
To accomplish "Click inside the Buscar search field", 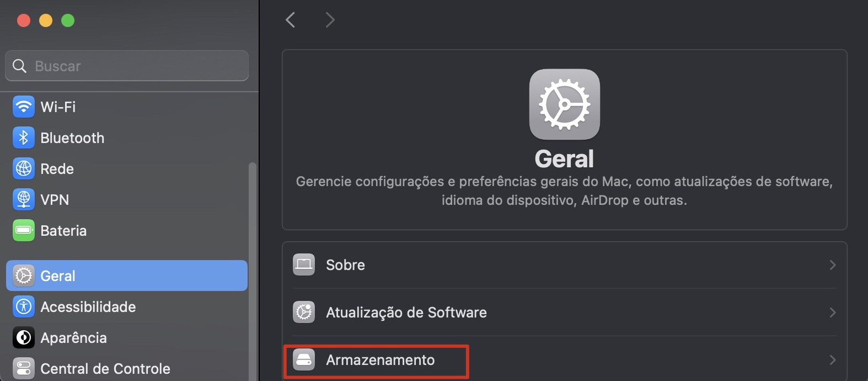I will (126, 66).
